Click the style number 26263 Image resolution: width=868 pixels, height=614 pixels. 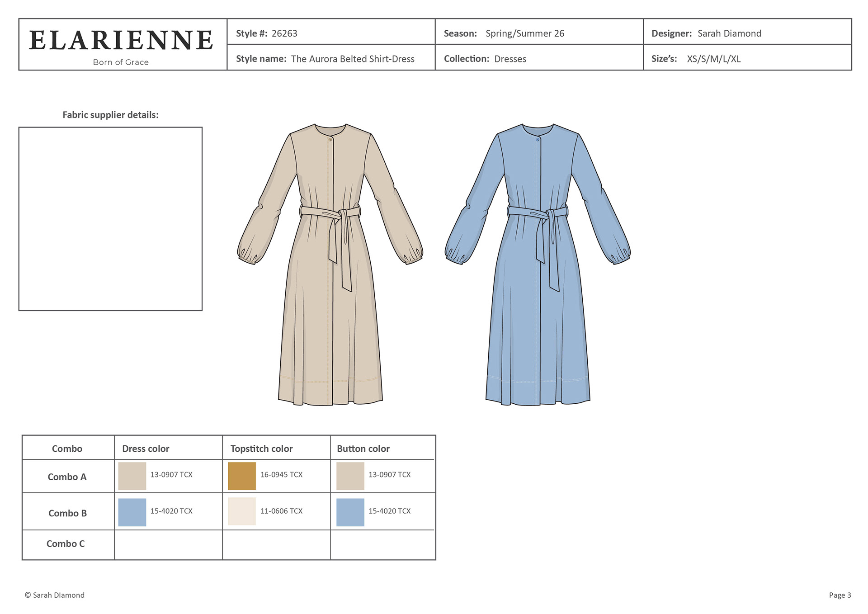[284, 33]
